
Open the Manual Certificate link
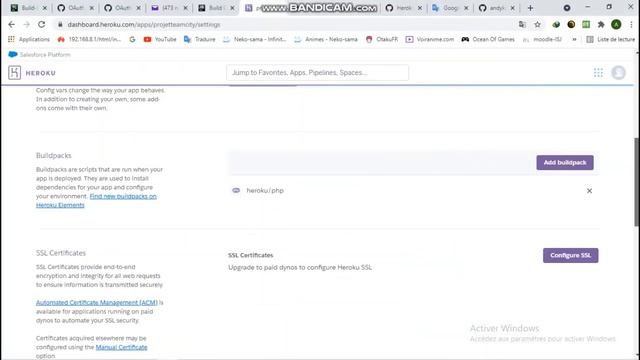coord(121,347)
